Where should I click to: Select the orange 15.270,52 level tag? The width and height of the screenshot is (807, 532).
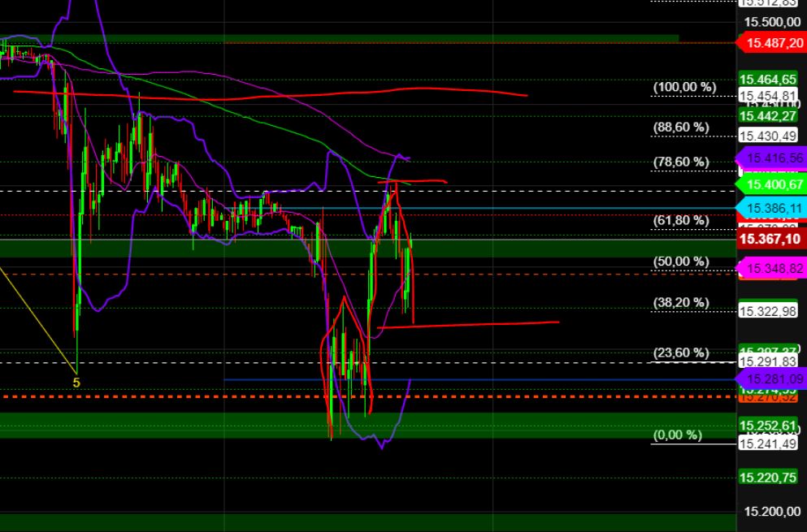[769, 398]
